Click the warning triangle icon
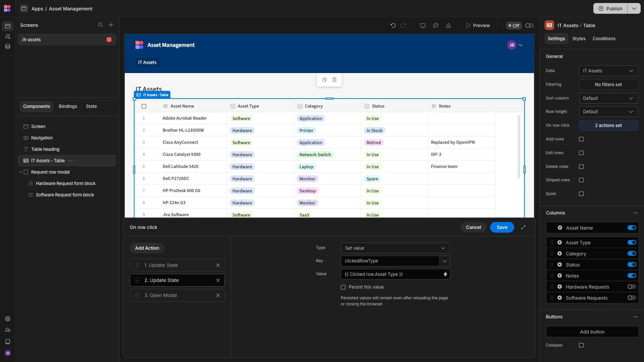The height and width of the screenshot is (362, 644). (x=448, y=25)
